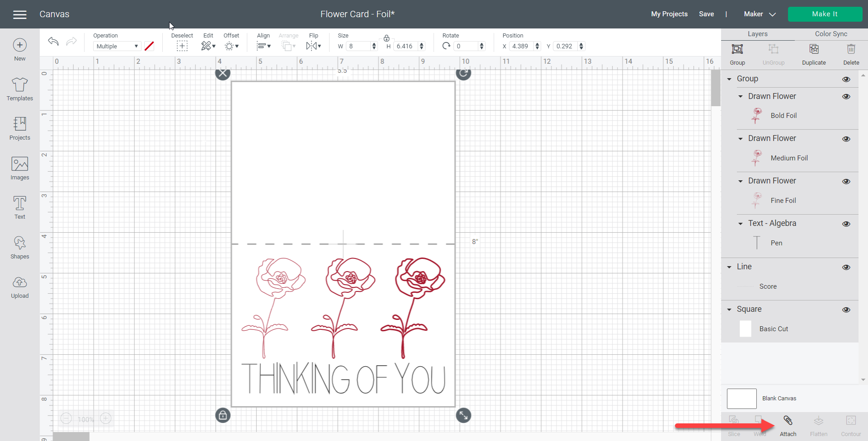Open the hamburger main menu

[19, 14]
